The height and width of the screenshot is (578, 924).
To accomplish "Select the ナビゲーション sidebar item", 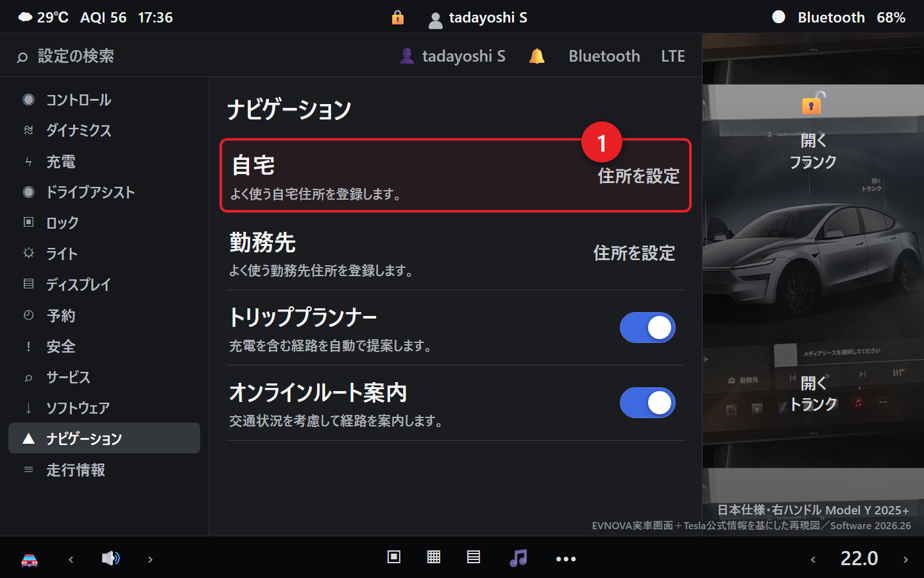I will (105, 438).
